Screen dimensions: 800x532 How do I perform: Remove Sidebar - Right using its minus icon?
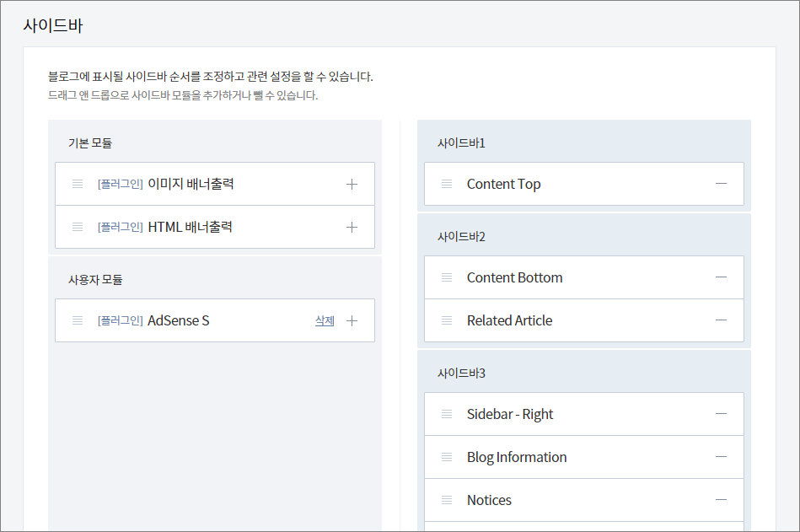pos(721,414)
